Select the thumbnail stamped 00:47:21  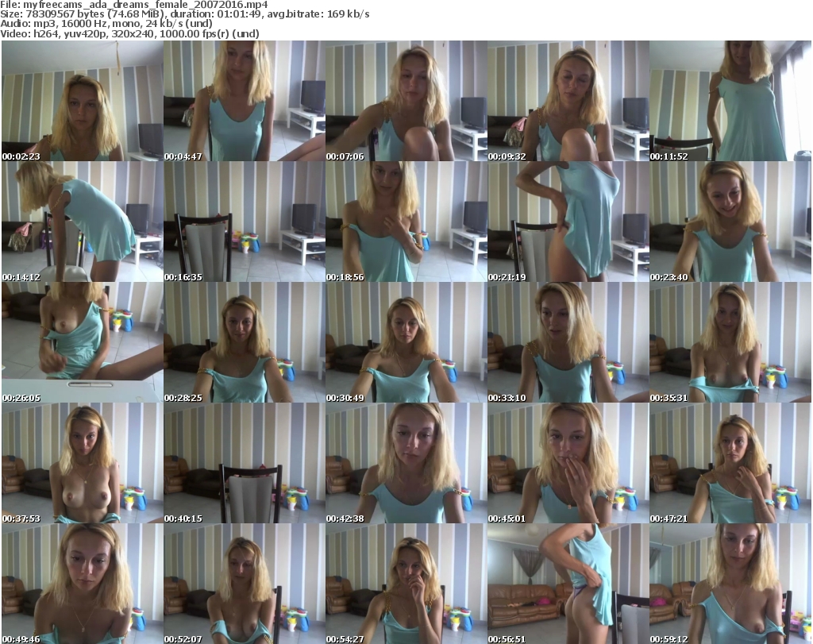pos(730,463)
